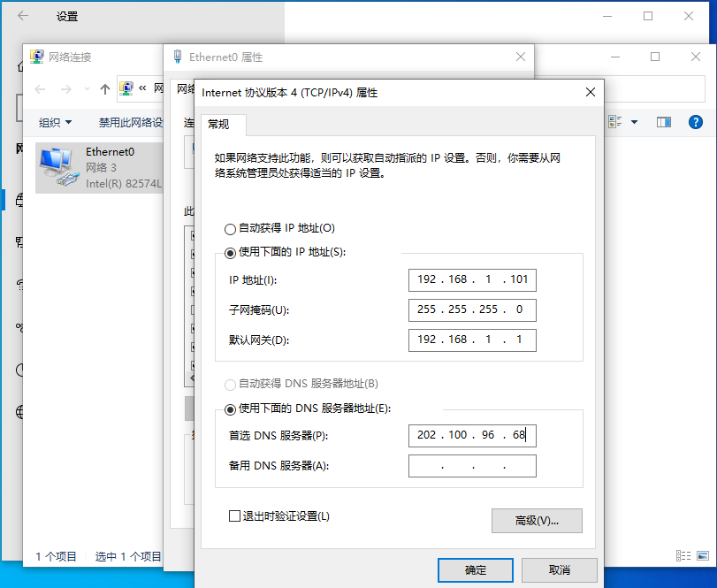The height and width of the screenshot is (588, 717).
Task: Click 禁用此网络设备 on the command bar
Action: 122,122
